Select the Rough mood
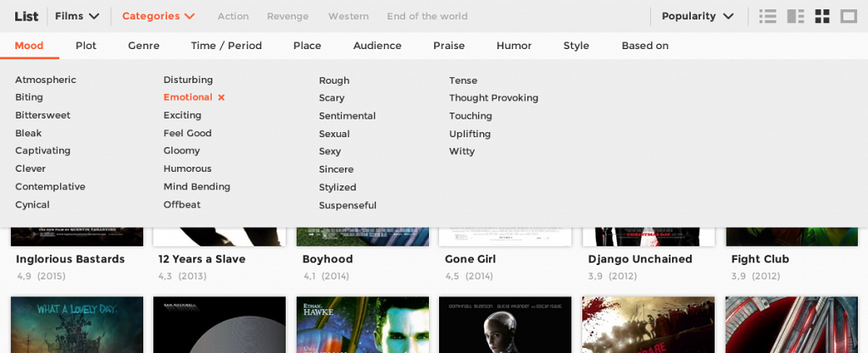The width and height of the screenshot is (868, 353). [x=334, y=80]
